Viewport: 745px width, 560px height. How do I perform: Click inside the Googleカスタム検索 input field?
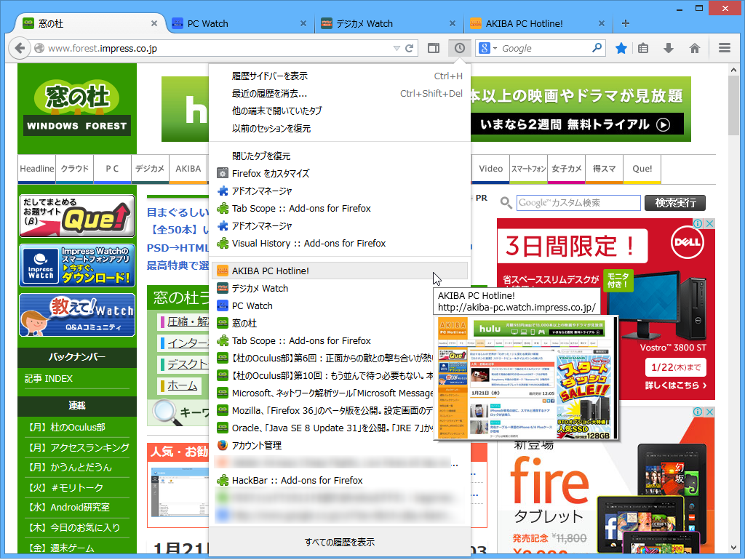click(x=578, y=204)
